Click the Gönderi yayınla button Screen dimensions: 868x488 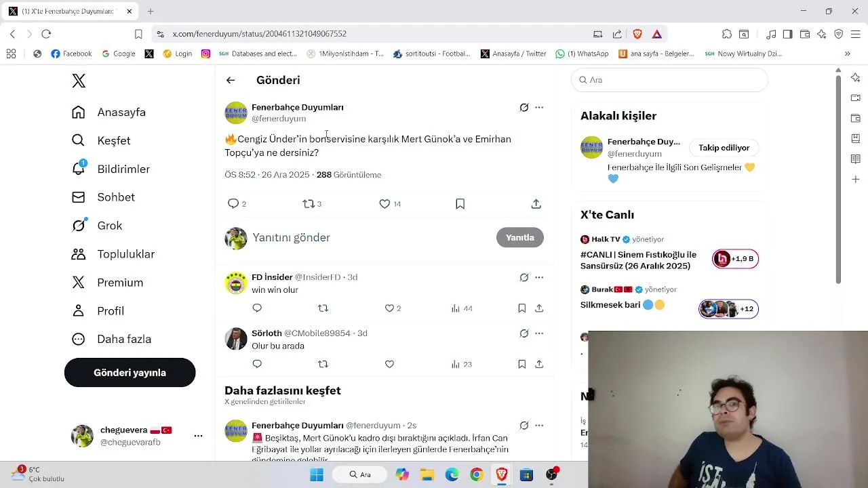point(130,373)
